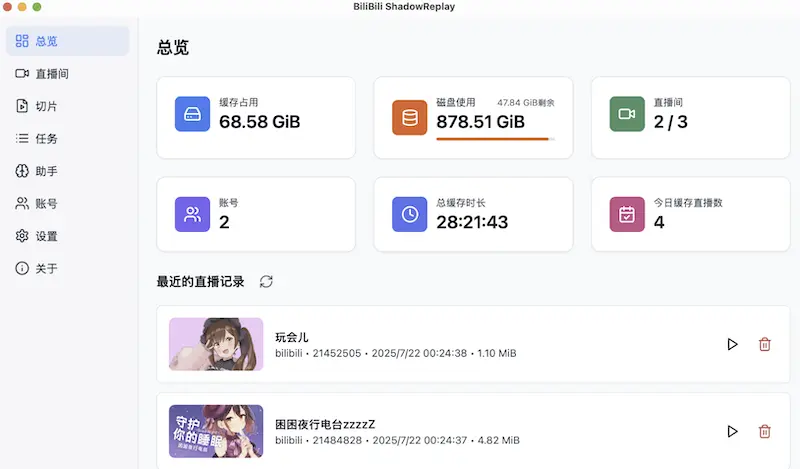Open the 玩会儿 recording thumbnail
Screen dimensions: 800x469
click(216, 344)
